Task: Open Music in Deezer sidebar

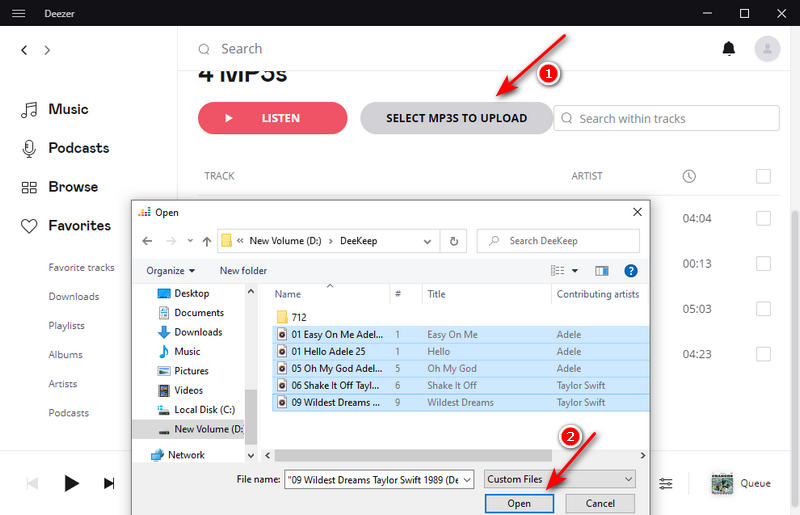Action: (55, 109)
